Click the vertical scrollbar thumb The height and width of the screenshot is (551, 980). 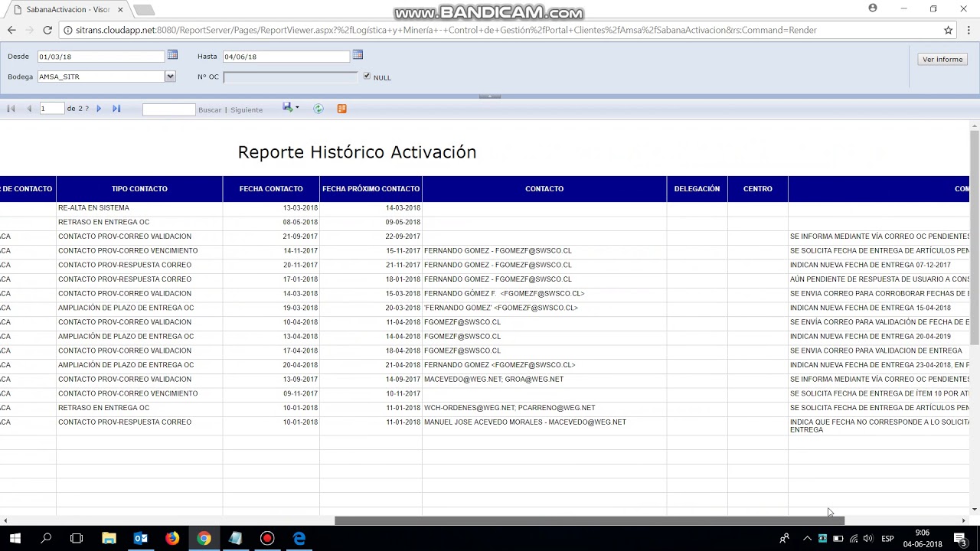(x=974, y=237)
